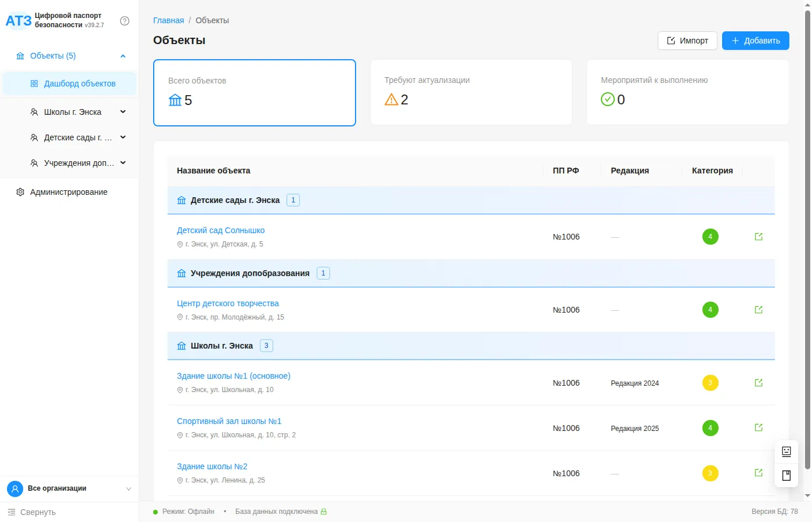
Task: Open external link for Детский сад Солнышко
Action: [758, 237]
